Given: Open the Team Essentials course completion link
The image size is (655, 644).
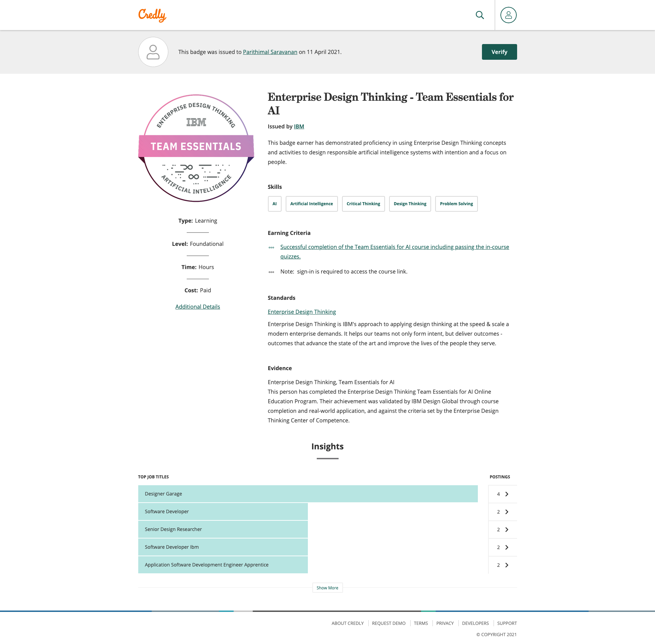Looking at the screenshot, I should tap(394, 247).
